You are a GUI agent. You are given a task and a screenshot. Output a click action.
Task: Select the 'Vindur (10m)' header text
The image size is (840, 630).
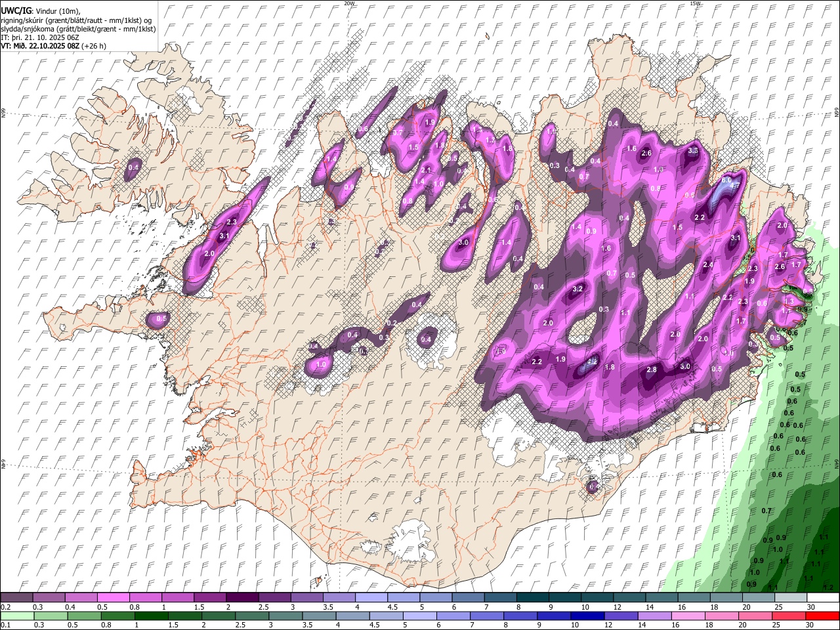57,11
